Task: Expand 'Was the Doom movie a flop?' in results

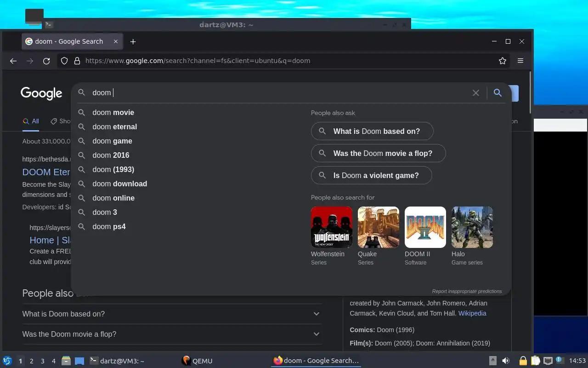Action: pos(172,334)
